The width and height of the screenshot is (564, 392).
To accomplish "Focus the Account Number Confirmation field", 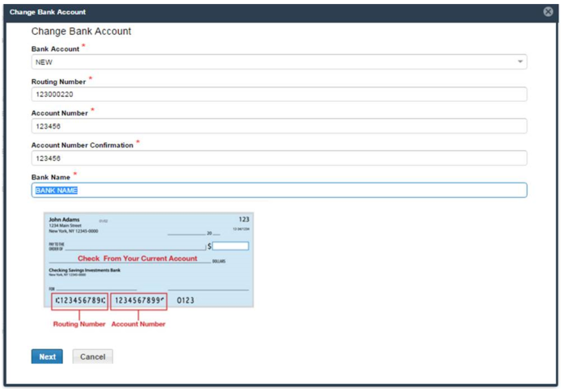I will click(x=279, y=158).
